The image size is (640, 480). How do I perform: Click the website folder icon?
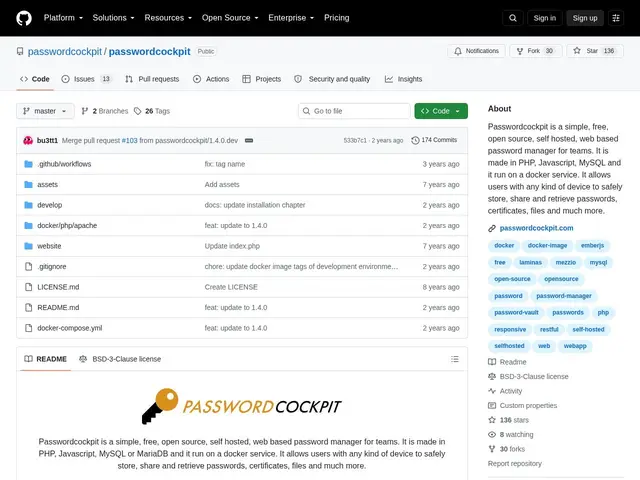(28, 246)
